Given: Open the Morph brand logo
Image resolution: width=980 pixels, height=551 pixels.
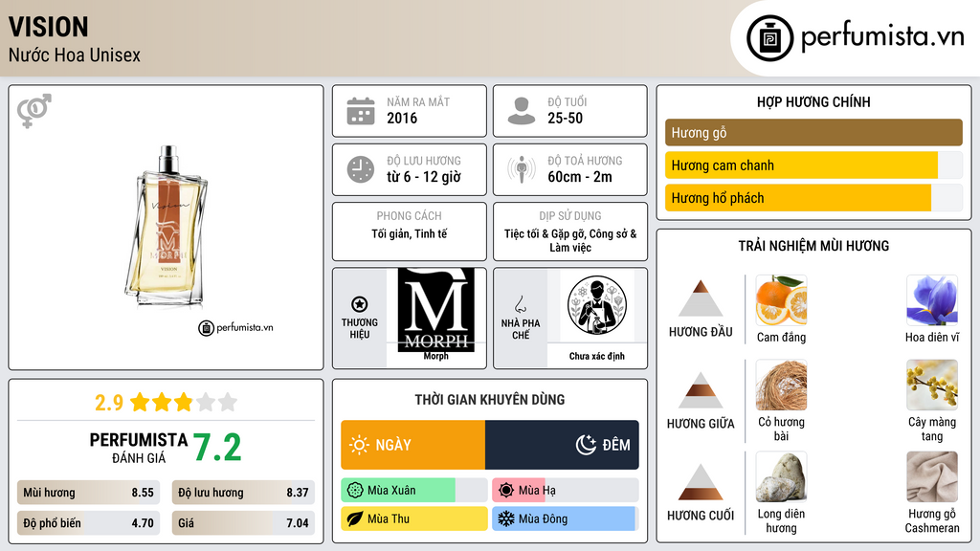Looking at the screenshot, I should [x=436, y=310].
